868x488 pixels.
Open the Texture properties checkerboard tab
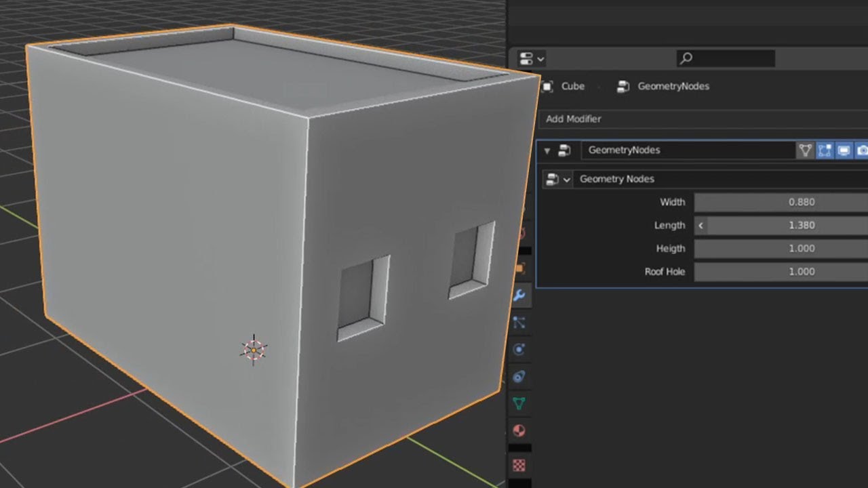click(x=519, y=465)
